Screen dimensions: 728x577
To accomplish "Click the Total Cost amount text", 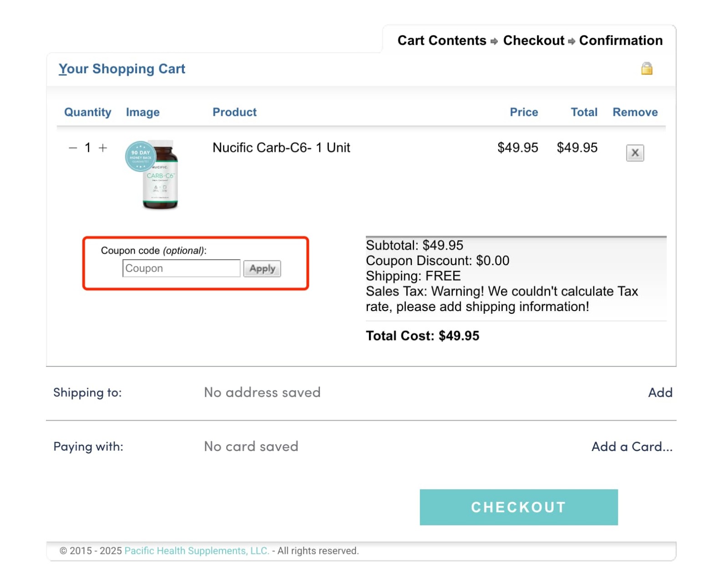I will click(x=422, y=336).
